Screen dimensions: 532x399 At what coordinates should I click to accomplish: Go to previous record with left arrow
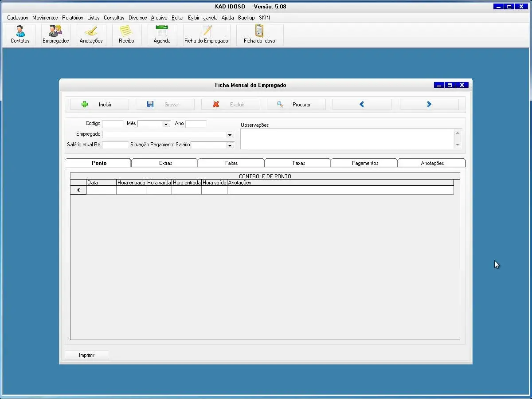pyautogui.click(x=362, y=105)
